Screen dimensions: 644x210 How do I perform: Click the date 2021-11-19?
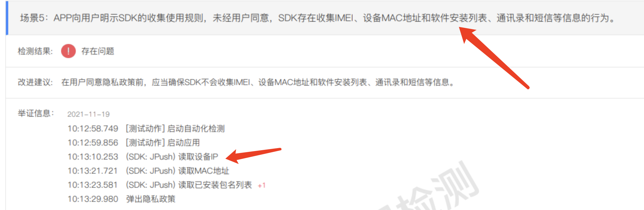(x=88, y=114)
